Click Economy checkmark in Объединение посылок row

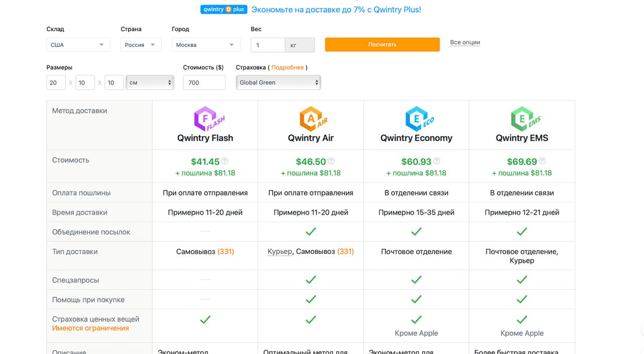click(x=416, y=231)
